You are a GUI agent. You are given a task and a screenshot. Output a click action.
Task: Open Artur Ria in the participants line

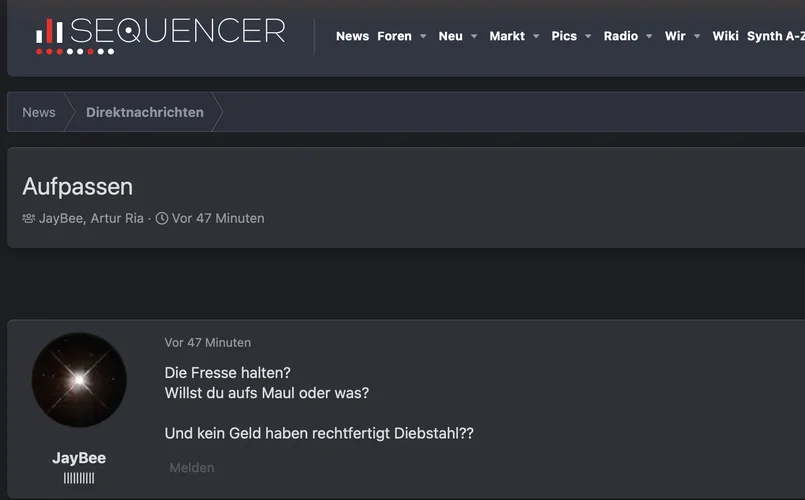[117, 219]
